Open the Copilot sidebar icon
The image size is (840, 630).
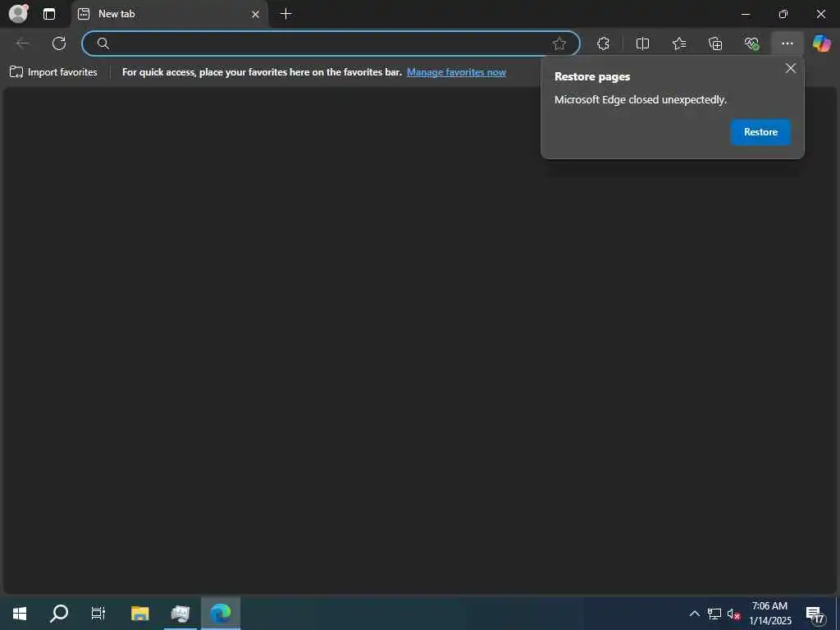click(821, 43)
